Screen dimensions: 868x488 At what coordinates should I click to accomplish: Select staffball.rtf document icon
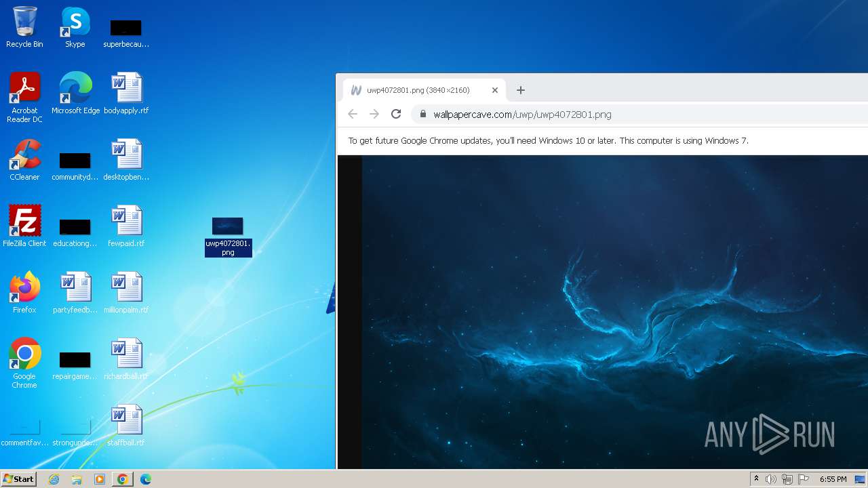(x=126, y=426)
